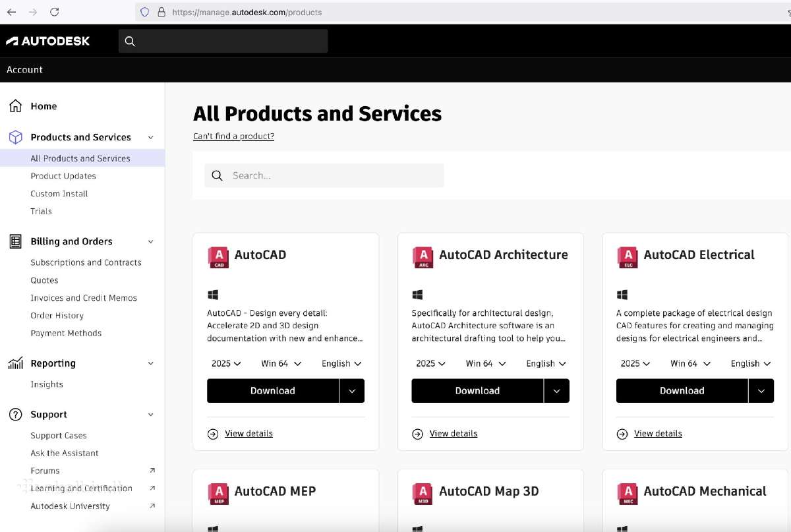
Task: Open AutoCAD Electrical Win 64 dropdown
Action: [691, 363]
